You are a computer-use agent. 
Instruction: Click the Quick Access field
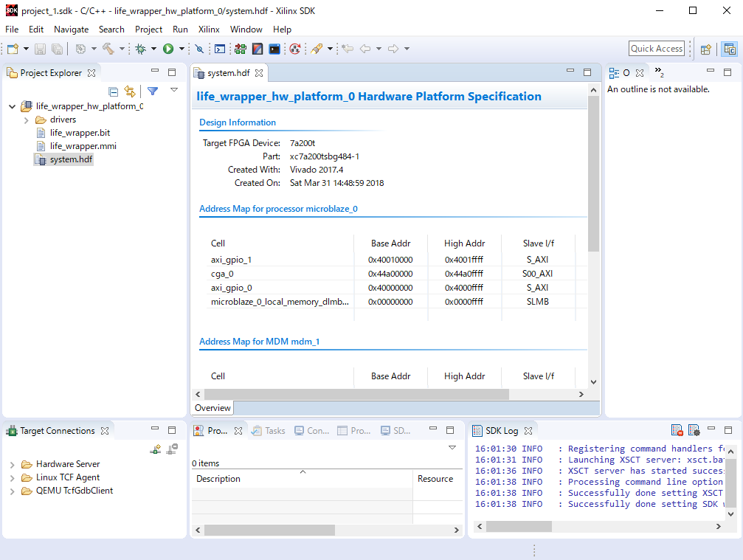click(657, 48)
